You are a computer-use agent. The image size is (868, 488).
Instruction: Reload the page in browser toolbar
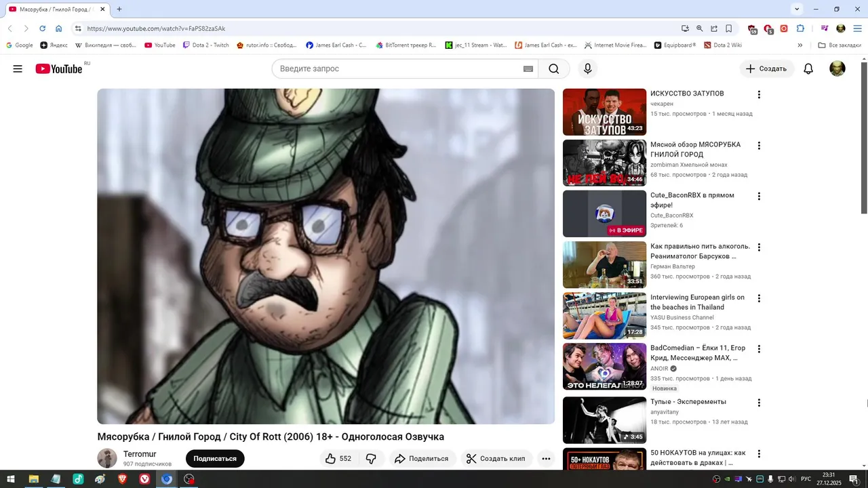[42, 28]
